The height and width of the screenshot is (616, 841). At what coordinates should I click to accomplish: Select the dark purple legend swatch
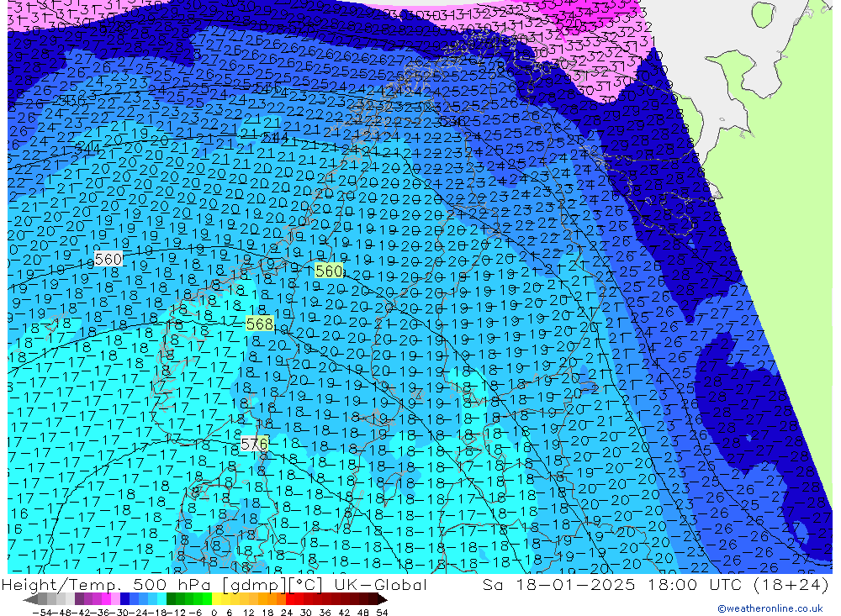pos(79,600)
